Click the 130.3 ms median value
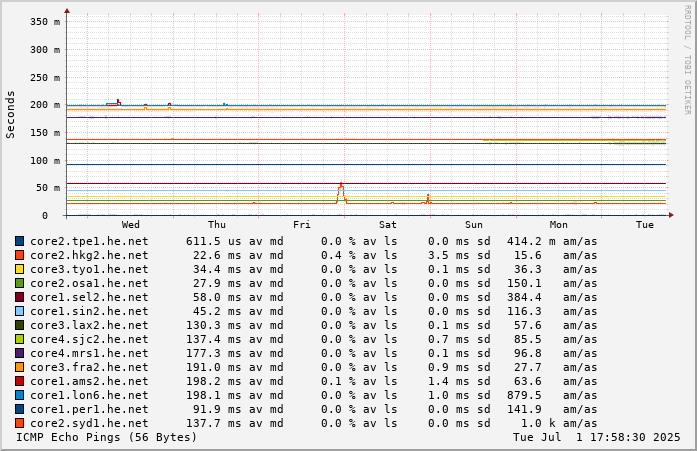 point(213,325)
